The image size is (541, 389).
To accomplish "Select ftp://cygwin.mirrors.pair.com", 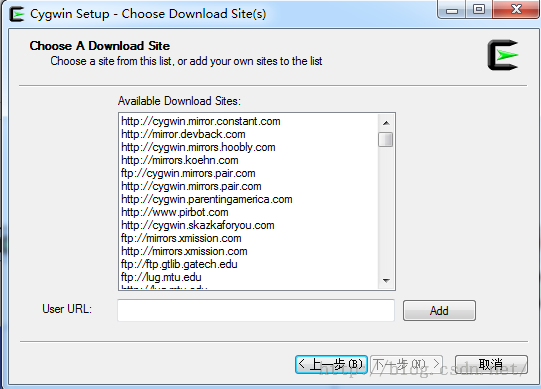I will (x=188, y=173).
